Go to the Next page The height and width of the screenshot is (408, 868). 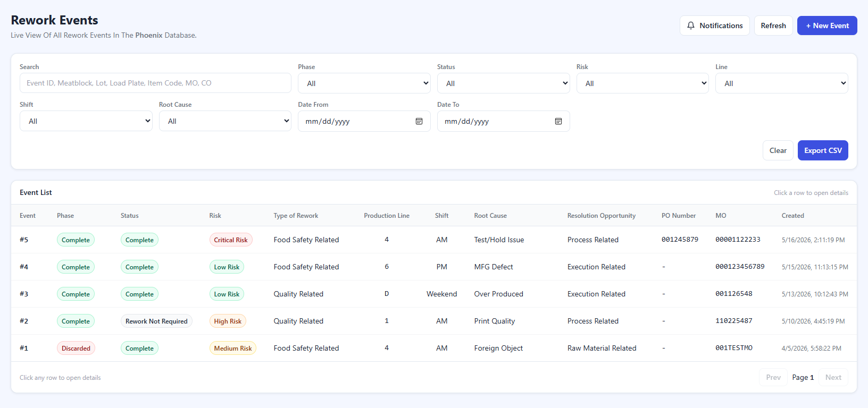(x=833, y=377)
